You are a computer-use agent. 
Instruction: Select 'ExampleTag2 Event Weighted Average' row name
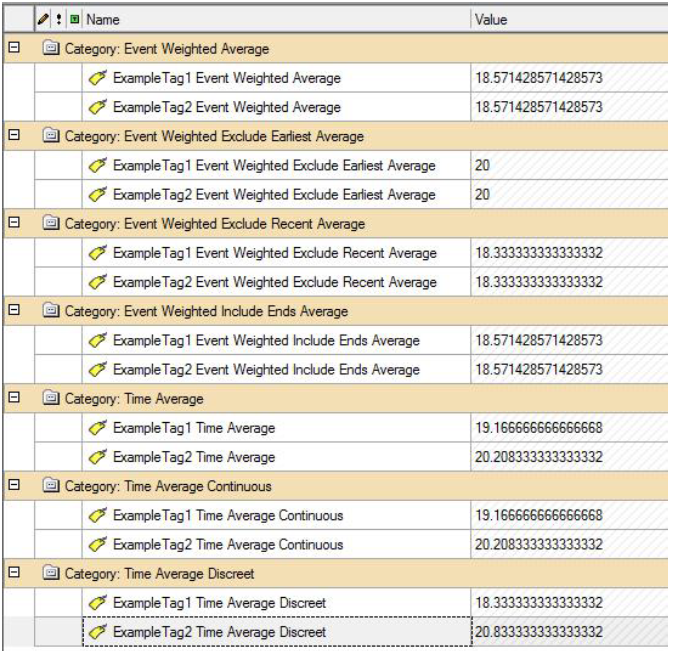tap(227, 107)
